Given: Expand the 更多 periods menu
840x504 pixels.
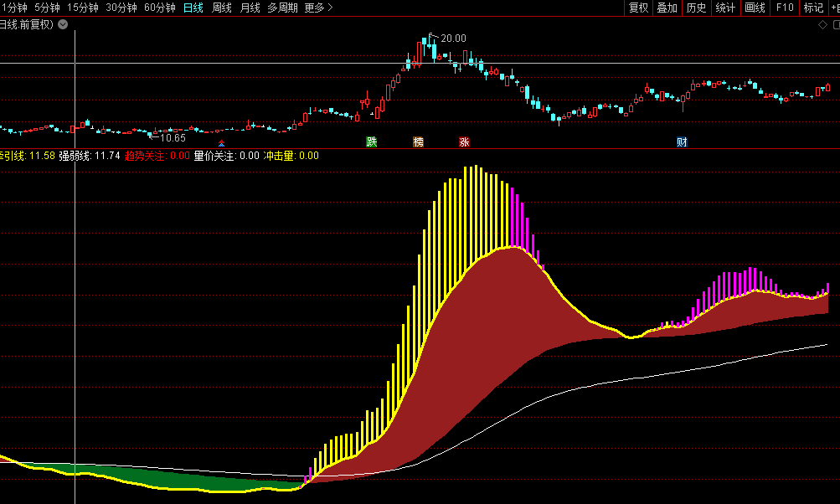Looking at the screenshot, I should pyautogui.click(x=318, y=8).
